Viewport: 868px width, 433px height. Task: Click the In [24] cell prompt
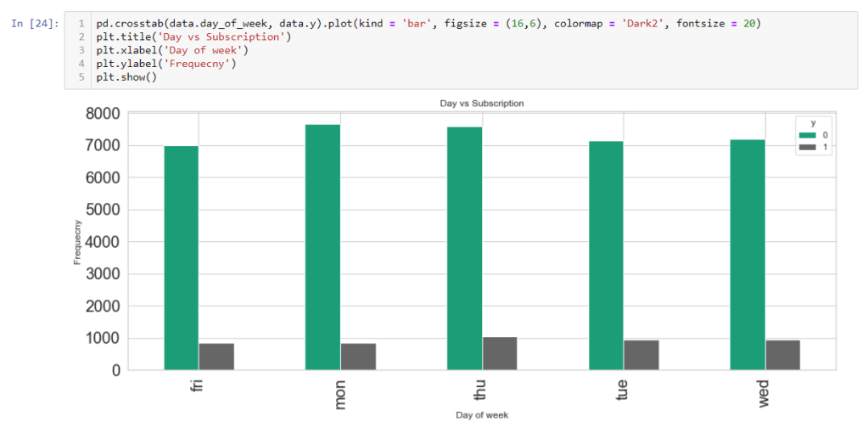(35, 24)
